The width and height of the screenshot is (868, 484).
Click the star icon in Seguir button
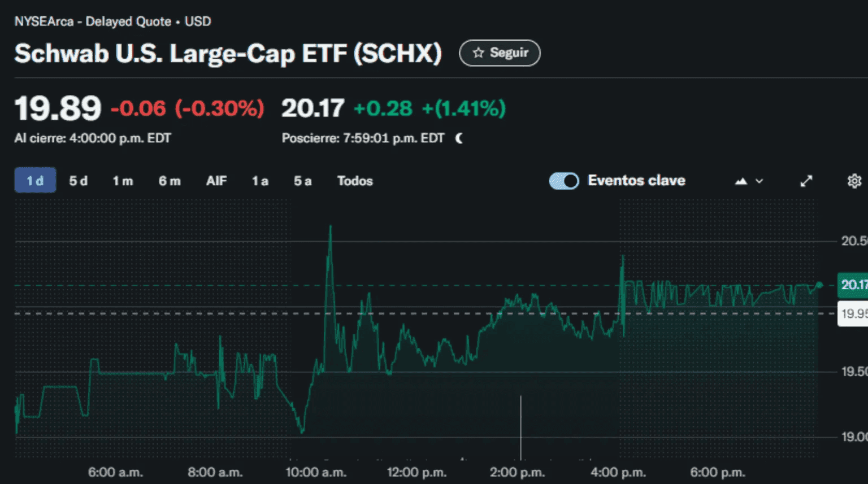pos(479,53)
